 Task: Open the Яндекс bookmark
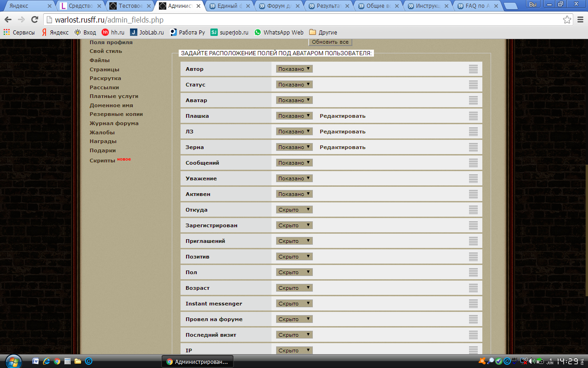(55, 32)
